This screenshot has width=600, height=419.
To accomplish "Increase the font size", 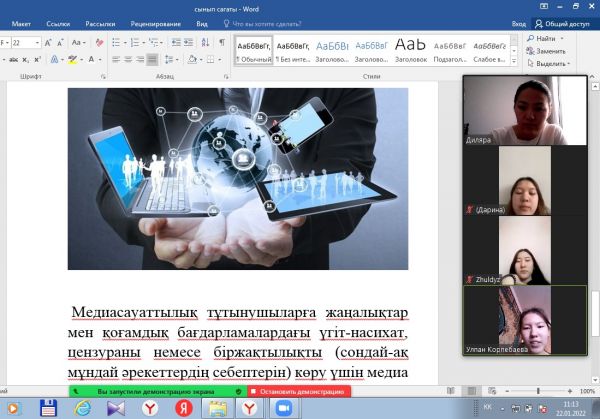I will [x=47, y=43].
